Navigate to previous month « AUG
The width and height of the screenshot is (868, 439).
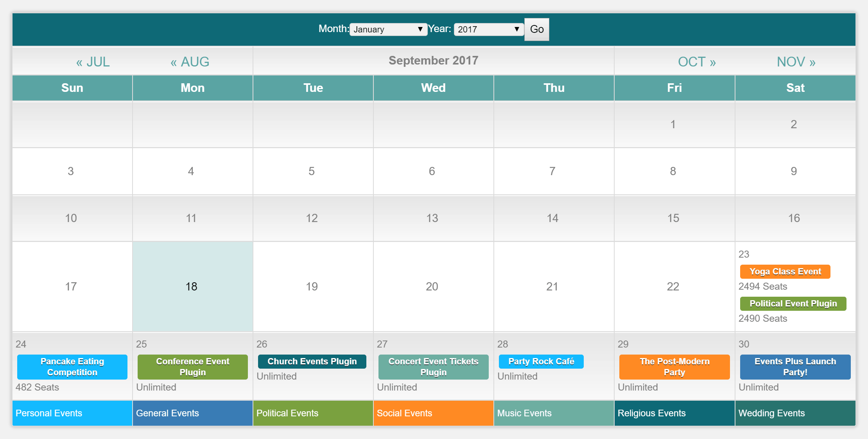(190, 62)
